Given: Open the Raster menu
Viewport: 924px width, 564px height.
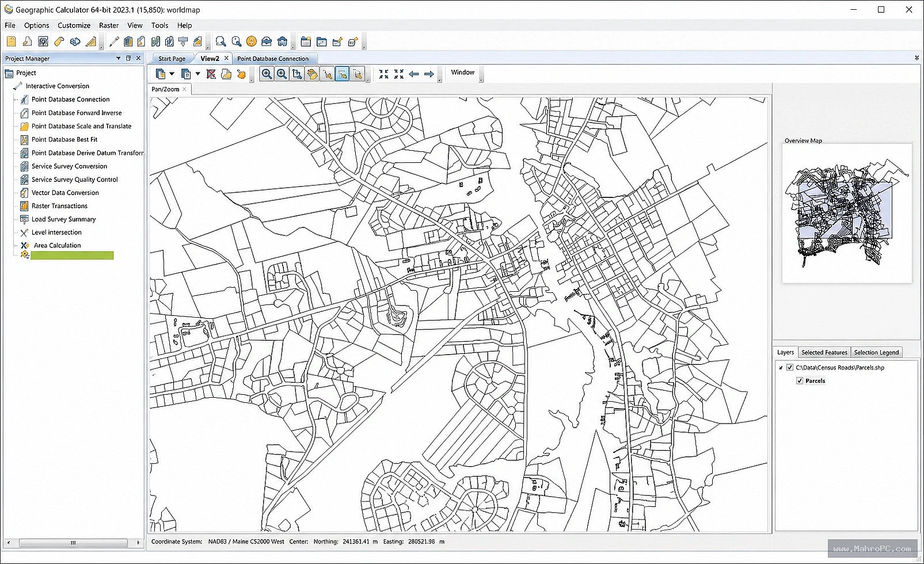Looking at the screenshot, I should click(x=109, y=25).
